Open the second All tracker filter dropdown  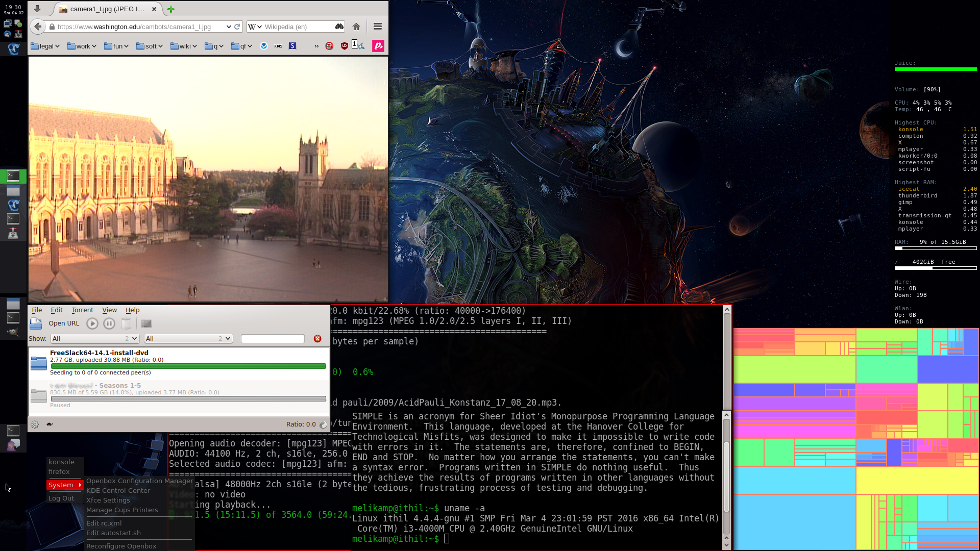pyautogui.click(x=188, y=339)
